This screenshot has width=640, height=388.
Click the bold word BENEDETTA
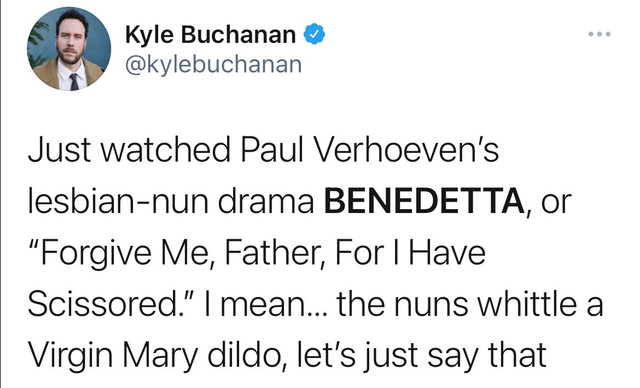point(424,201)
